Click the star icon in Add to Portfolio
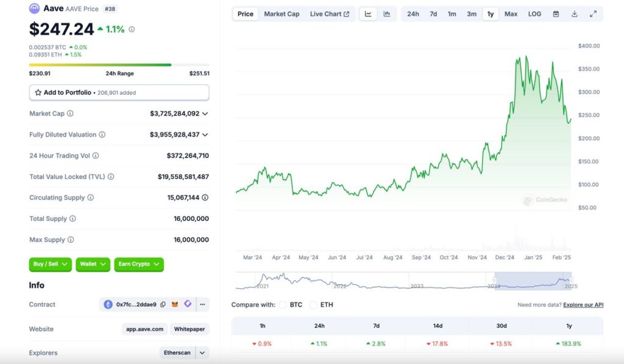Image resolution: width=624 pixels, height=364 pixels. (x=38, y=93)
